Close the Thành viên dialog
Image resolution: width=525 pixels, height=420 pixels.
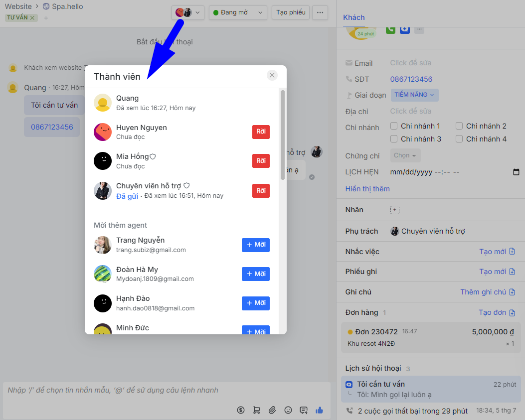point(272,75)
